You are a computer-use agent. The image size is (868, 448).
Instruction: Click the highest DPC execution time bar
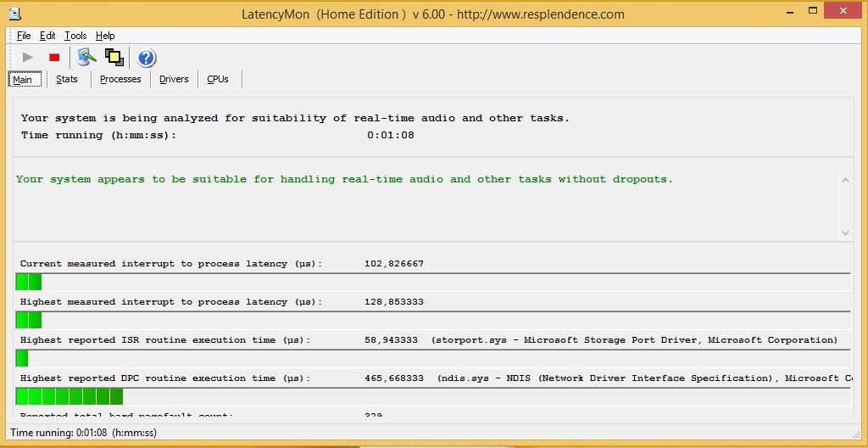click(433, 396)
